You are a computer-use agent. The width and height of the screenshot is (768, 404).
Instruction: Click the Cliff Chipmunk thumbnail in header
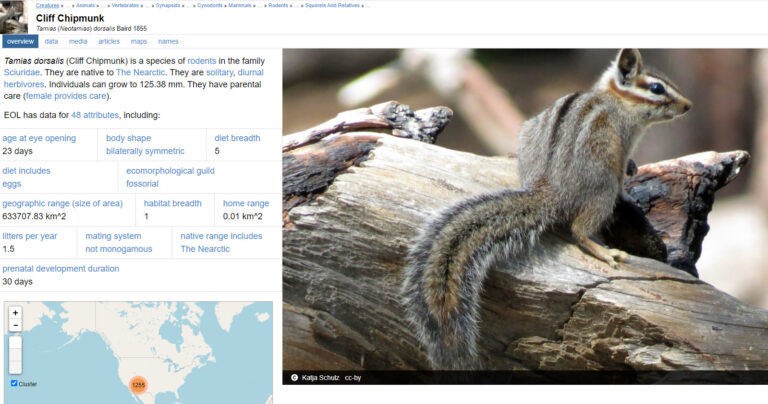(16, 19)
